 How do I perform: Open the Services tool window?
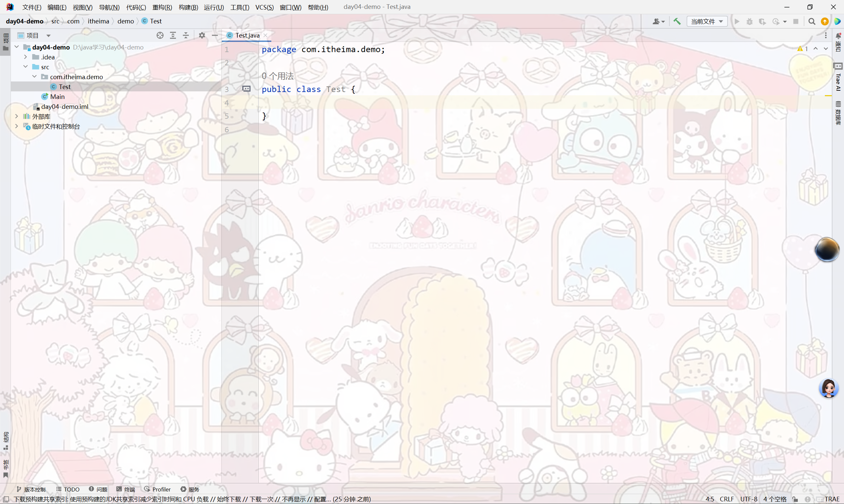click(x=190, y=489)
